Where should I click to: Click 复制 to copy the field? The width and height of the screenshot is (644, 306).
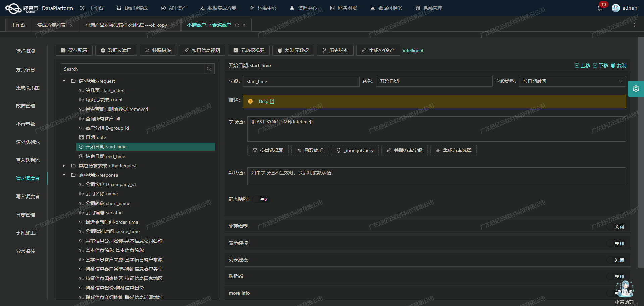(x=619, y=65)
